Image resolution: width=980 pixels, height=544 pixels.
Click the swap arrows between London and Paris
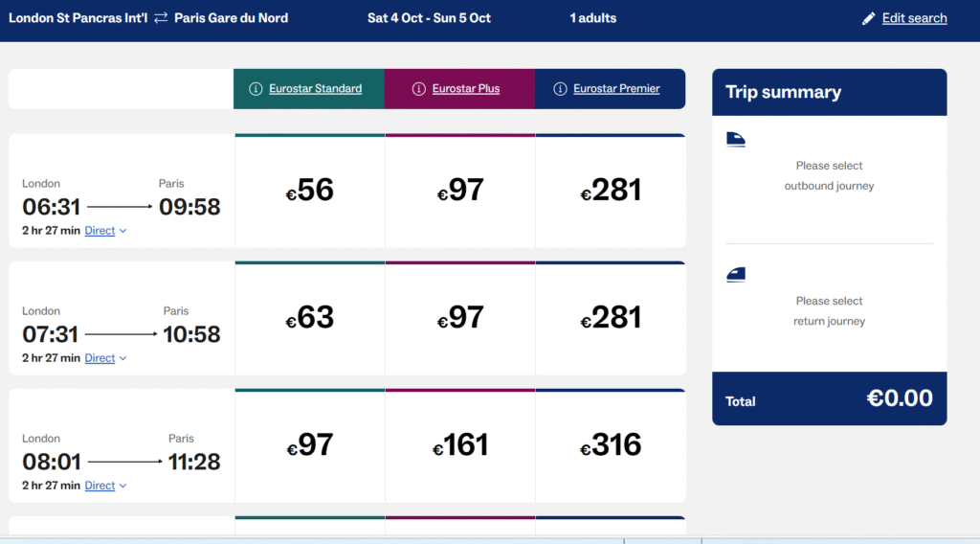point(161,18)
